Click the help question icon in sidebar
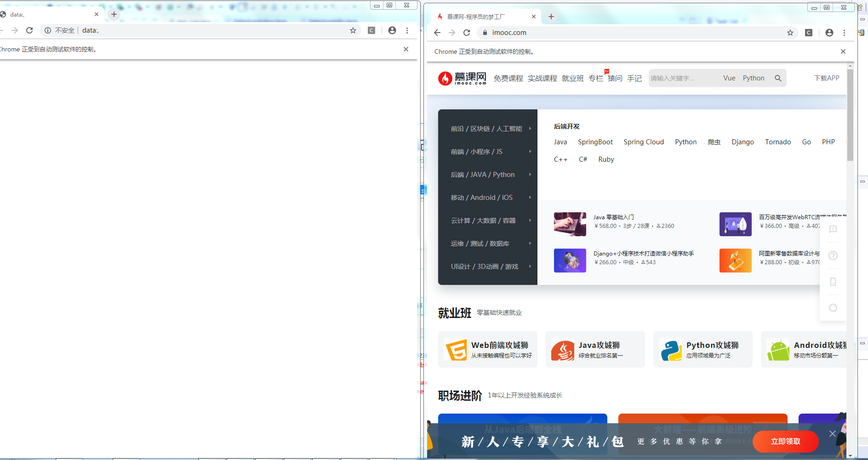The image size is (868, 460). 833,256
